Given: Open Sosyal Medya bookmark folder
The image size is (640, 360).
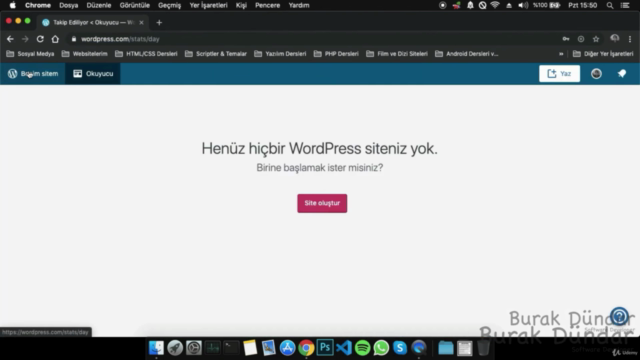Looking at the screenshot, I should (x=30, y=53).
